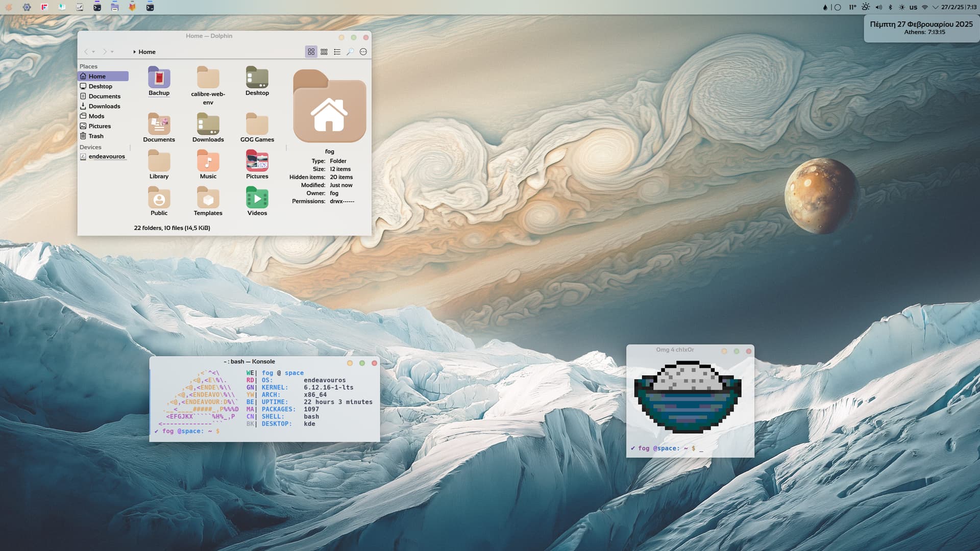Image resolution: width=980 pixels, height=551 pixels.
Task: Open the Bluetooth tray icon
Action: [890, 7]
